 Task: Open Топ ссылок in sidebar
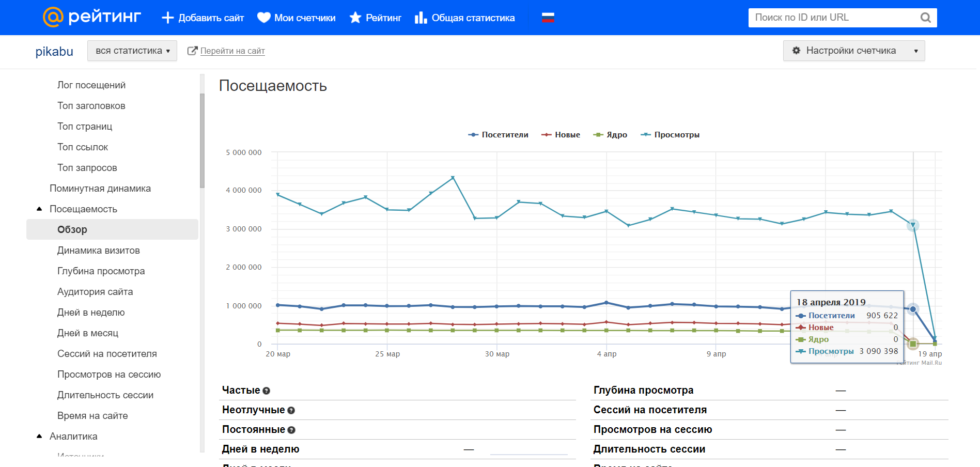[x=83, y=147]
